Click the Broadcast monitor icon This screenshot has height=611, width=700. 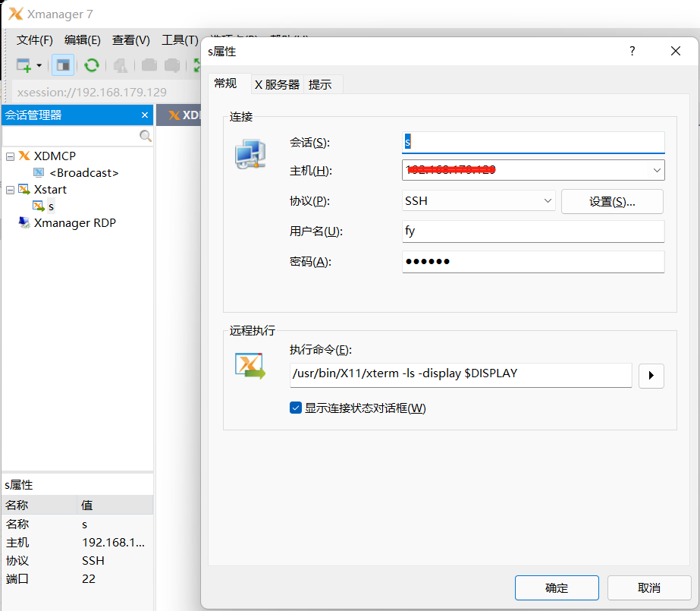39,172
